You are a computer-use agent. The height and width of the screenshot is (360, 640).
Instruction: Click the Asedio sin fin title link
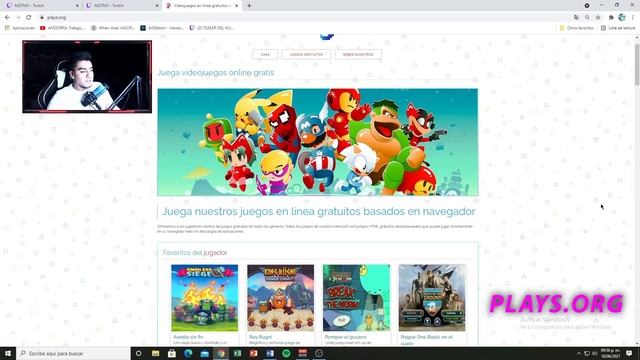(188, 337)
